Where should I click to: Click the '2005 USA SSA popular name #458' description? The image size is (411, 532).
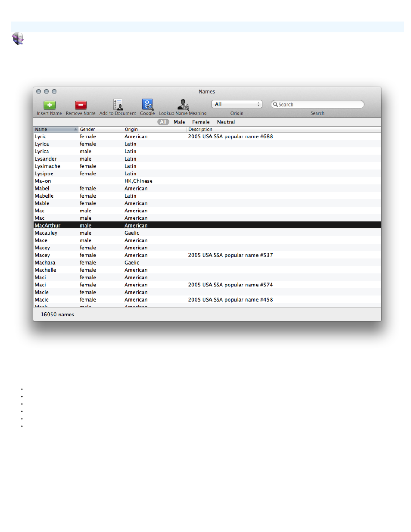click(x=230, y=300)
